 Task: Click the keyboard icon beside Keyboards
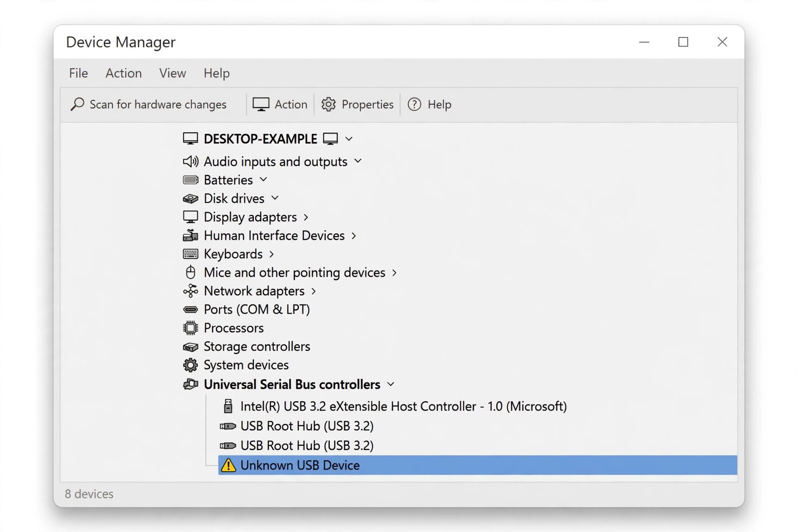click(x=191, y=254)
